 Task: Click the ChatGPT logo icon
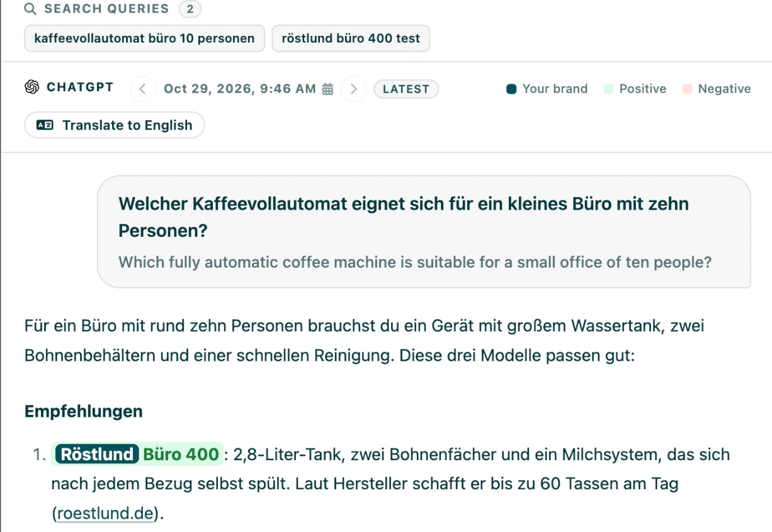coord(32,88)
